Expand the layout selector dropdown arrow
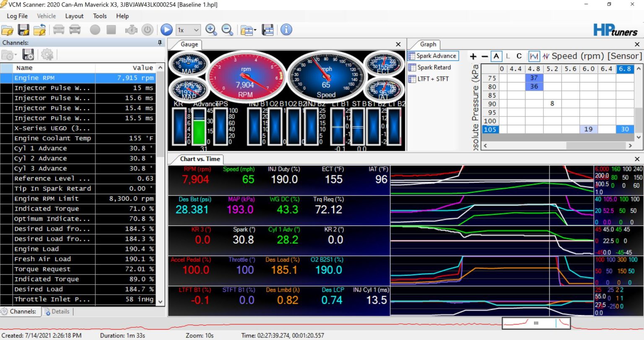This screenshot has height=340, width=644. point(255,31)
